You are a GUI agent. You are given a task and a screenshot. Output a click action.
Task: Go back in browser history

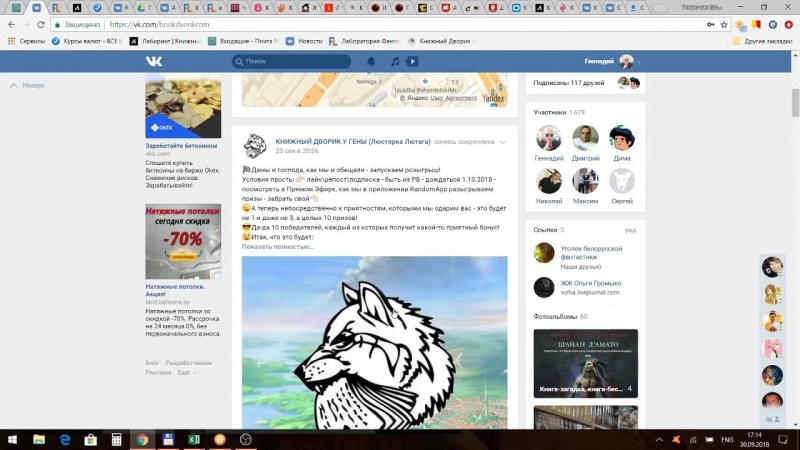(x=11, y=24)
